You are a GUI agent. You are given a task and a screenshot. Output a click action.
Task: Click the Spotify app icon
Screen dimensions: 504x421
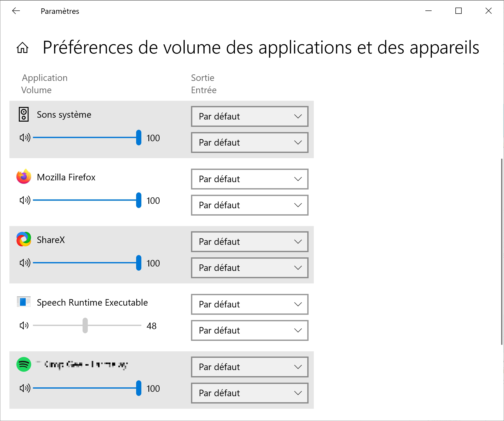pos(24,364)
